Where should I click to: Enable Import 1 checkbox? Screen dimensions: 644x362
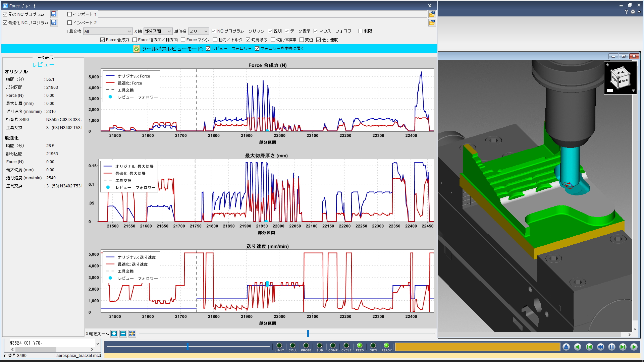[69, 14]
